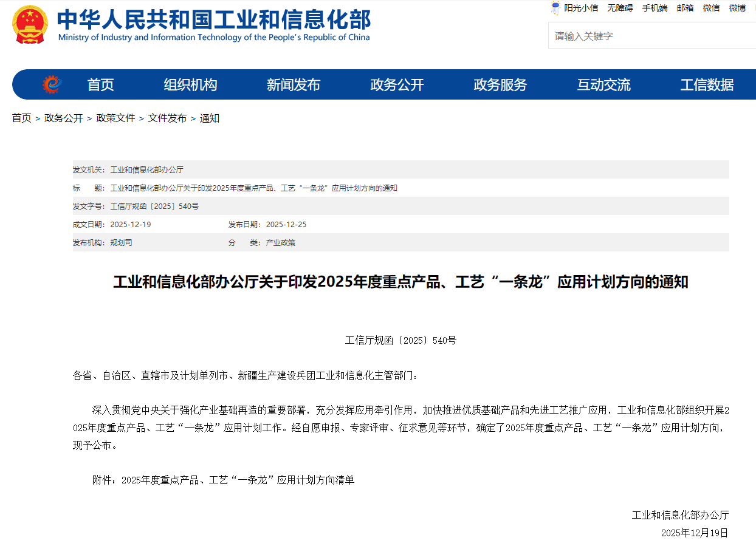This screenshot has width=756, height=549.
Task: Click the MIIT gear icon in navbar
Action: pos(52,84)
